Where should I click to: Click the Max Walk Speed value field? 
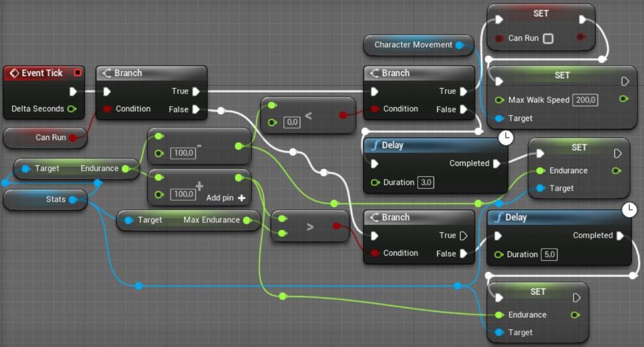tap(585, 100)
